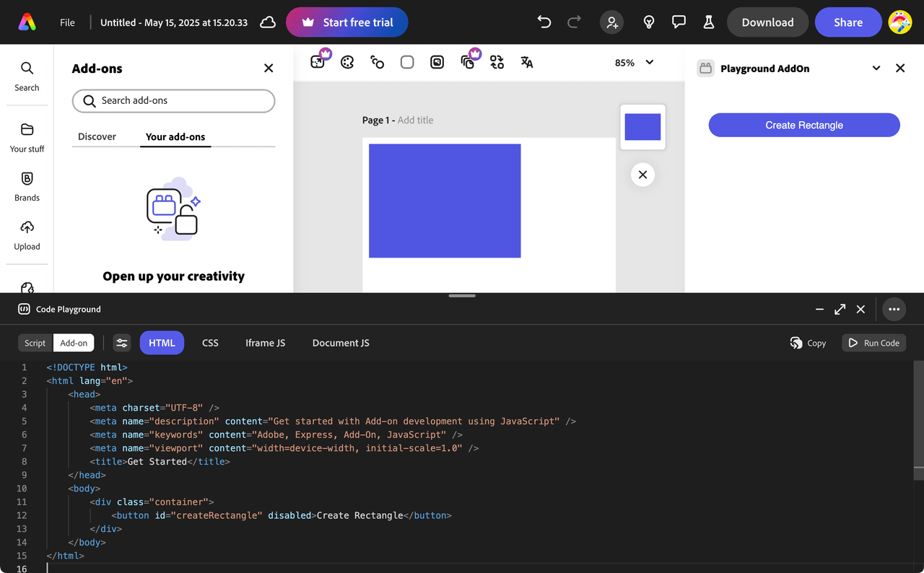The height and width of the screenshot is (573, 924).
Task: Select the color theme palette icon
Action: tap(347, 63)
